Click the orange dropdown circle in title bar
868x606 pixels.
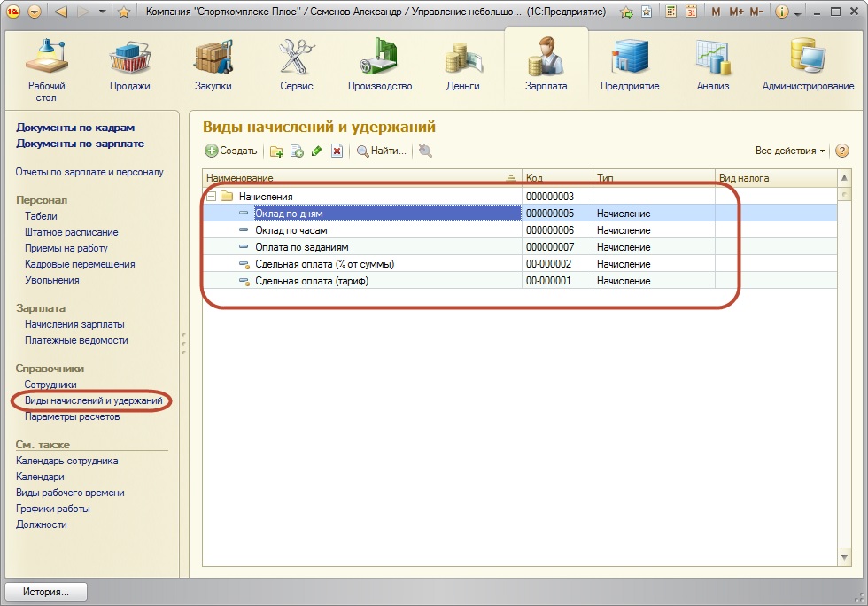coord(35,12)
